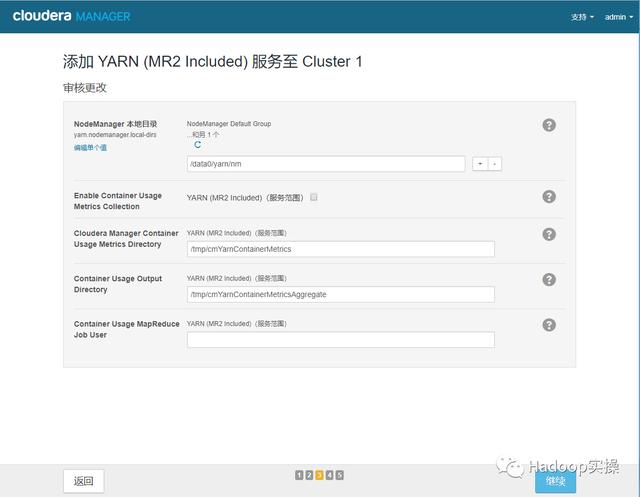This screenshot has width=640, height=497.
Task: Focus the /tmp/cmYarnContainerMetricsAggregate input field
Action: point(341,294)
